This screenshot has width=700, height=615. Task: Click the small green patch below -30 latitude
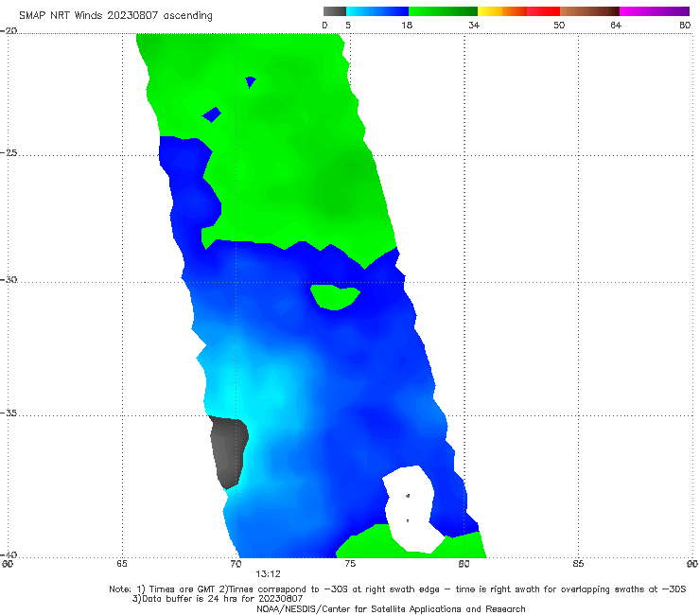coord(335,297)
